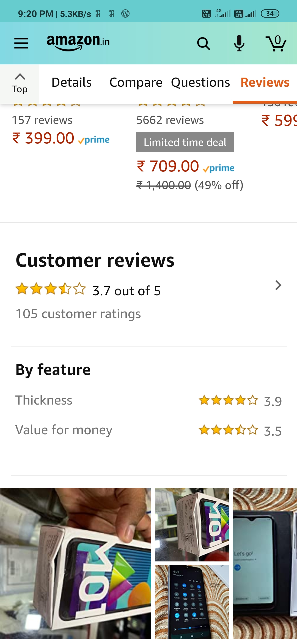
Task: Open the shopping cart
Action: point(276,43)
